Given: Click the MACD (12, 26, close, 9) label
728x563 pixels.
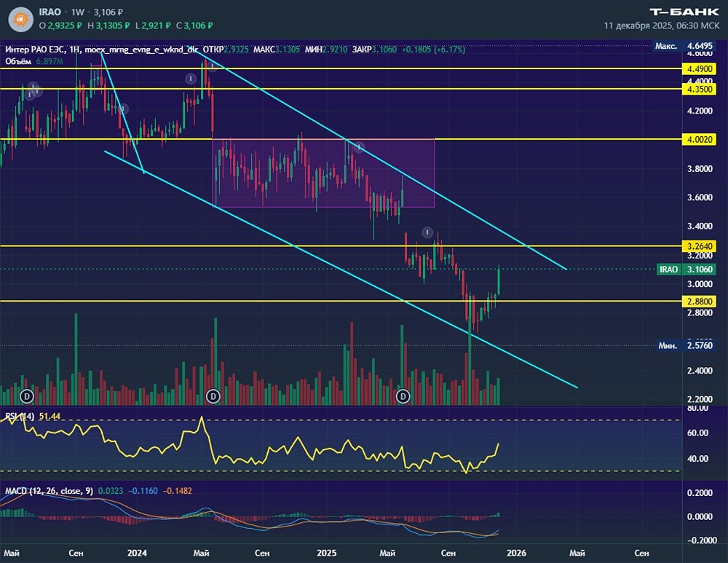Looking at the screenshot, I should pos(49,491).
